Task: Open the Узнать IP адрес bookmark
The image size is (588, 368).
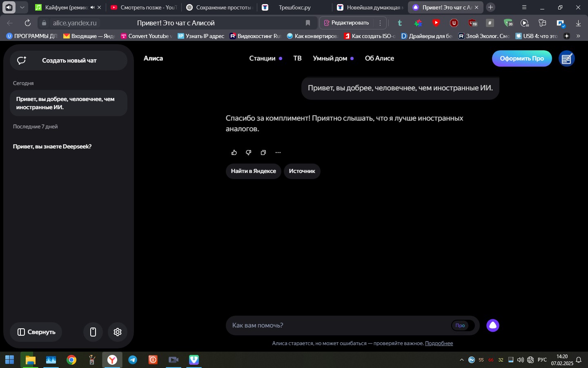Action: pyautogui.click(x=201, y=36)
